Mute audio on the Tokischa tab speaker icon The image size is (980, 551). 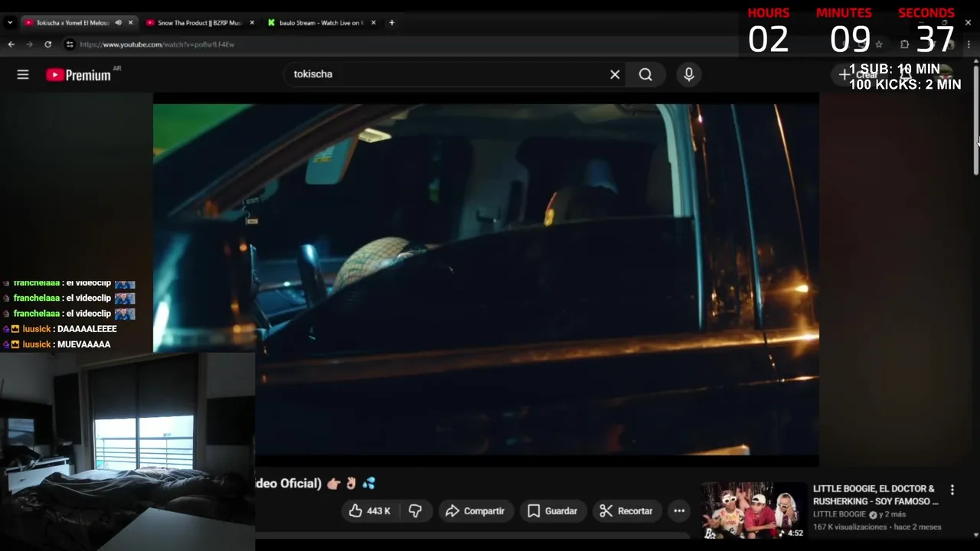tap(118, 23)
